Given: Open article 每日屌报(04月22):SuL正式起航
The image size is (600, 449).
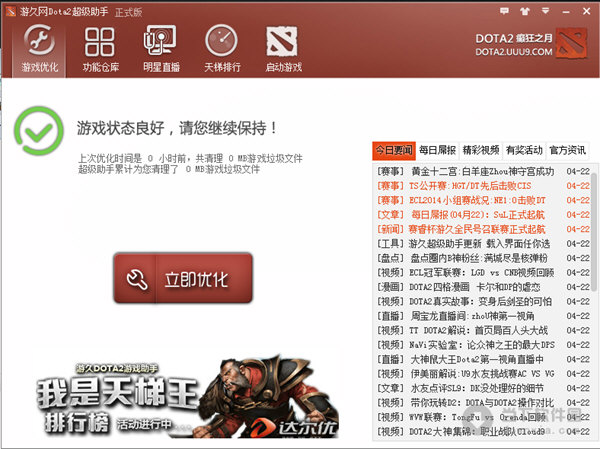Looking at the screenshot, I should pyautogui.click(x=478, y=215).
